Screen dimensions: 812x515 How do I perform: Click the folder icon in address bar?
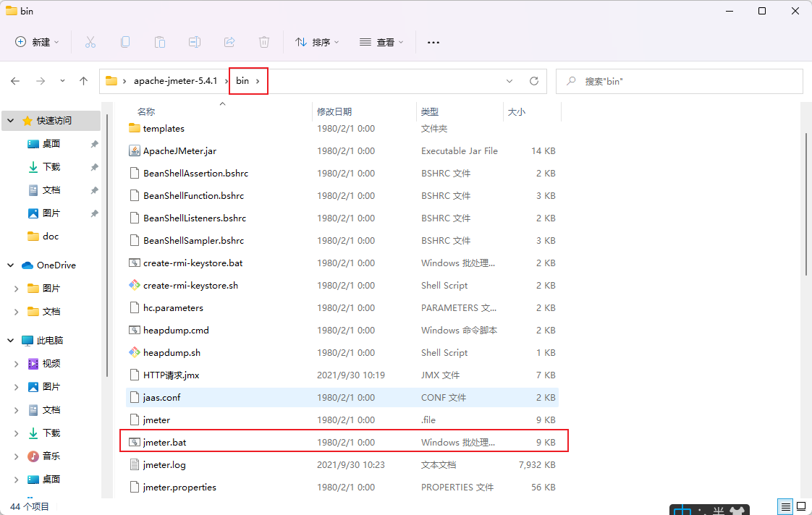point(111,81)
